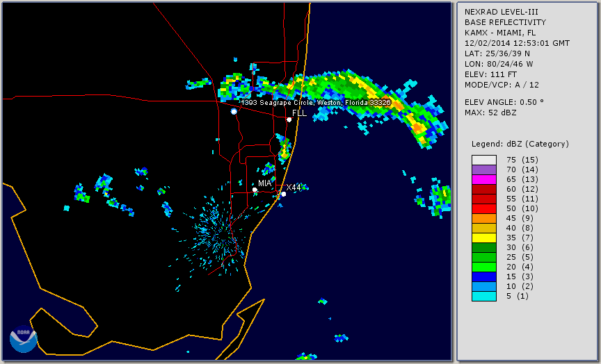Select the 70 dBZ purple legend swatch
Viewport: 601px width, 364px height.
coord(484,169)
